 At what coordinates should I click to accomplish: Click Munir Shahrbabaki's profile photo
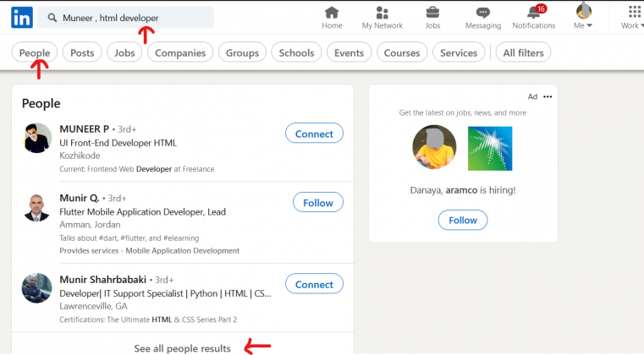click(x=37, y=288)
